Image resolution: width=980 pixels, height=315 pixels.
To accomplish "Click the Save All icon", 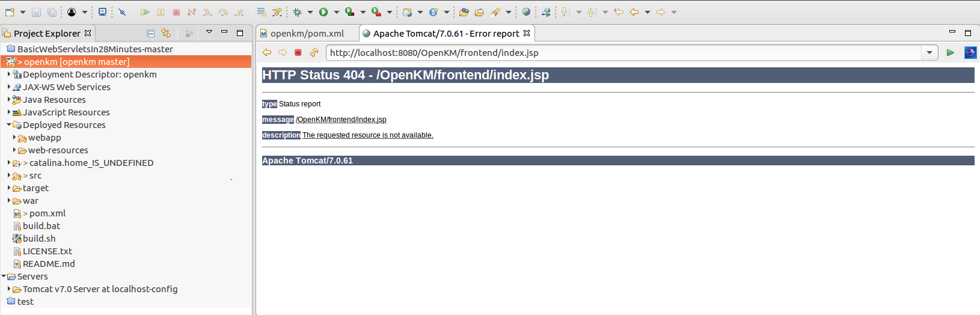I will 52,12.
